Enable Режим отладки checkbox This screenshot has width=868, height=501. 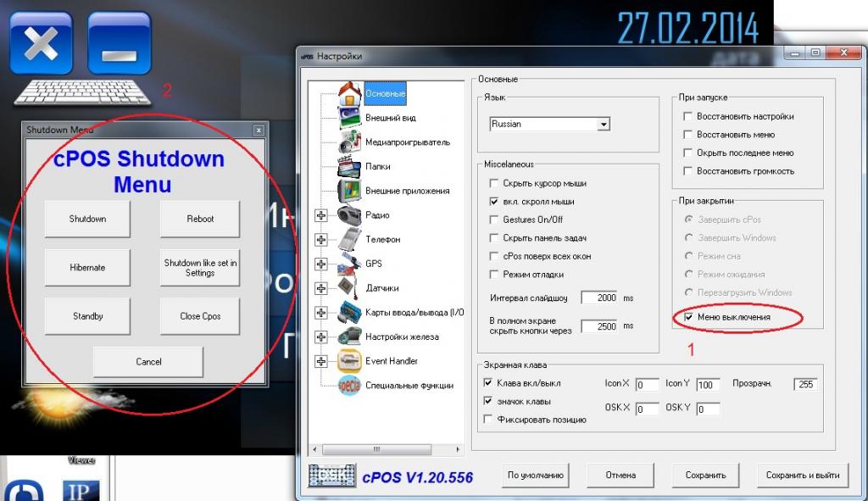[x=494, y=275]
